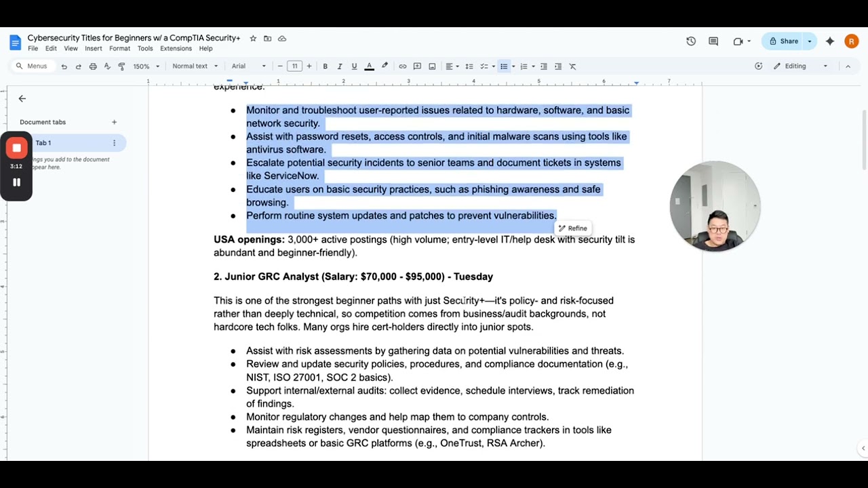Decrease the indent of the selection

tap(544, 66)
